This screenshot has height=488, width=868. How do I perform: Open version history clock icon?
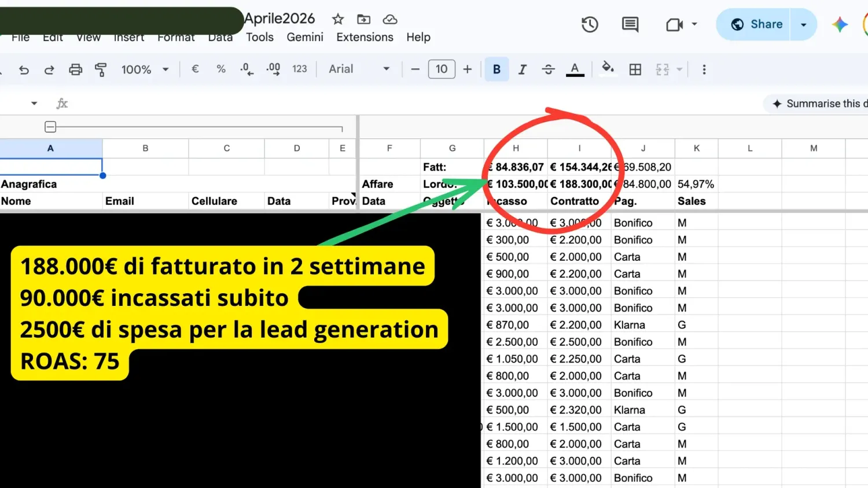tap(590, 24)
